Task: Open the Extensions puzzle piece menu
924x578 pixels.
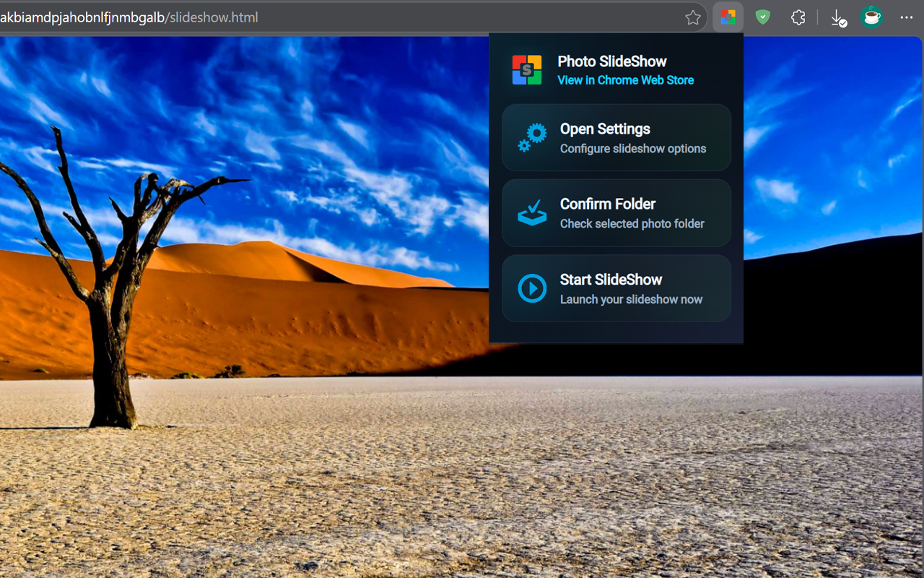Action: click(798, 17)
